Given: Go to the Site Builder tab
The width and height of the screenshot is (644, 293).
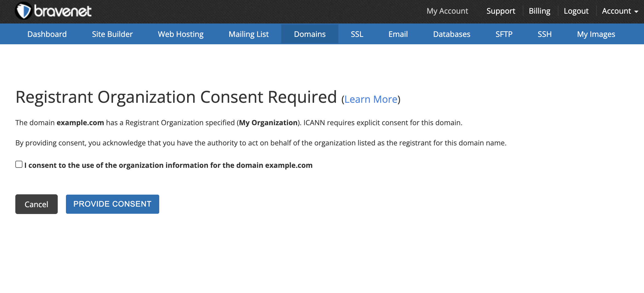Looking at the screenshot, I should pyautogui.click(x=112, y=34).
